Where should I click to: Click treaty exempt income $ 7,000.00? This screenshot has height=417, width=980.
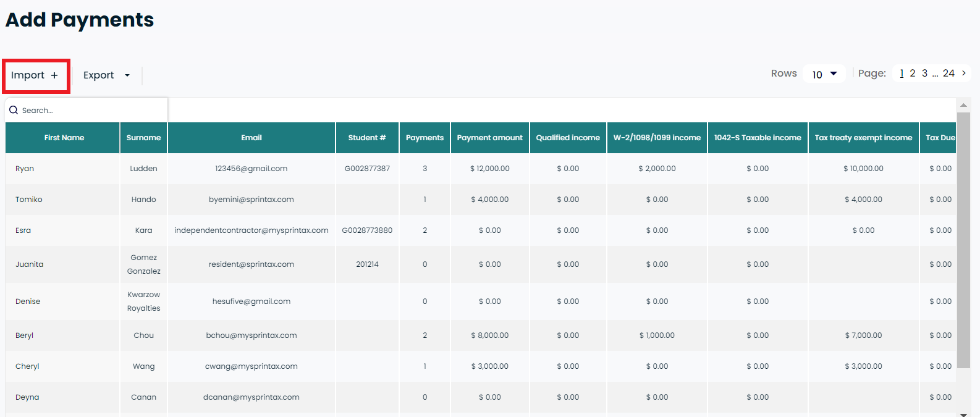863,335
